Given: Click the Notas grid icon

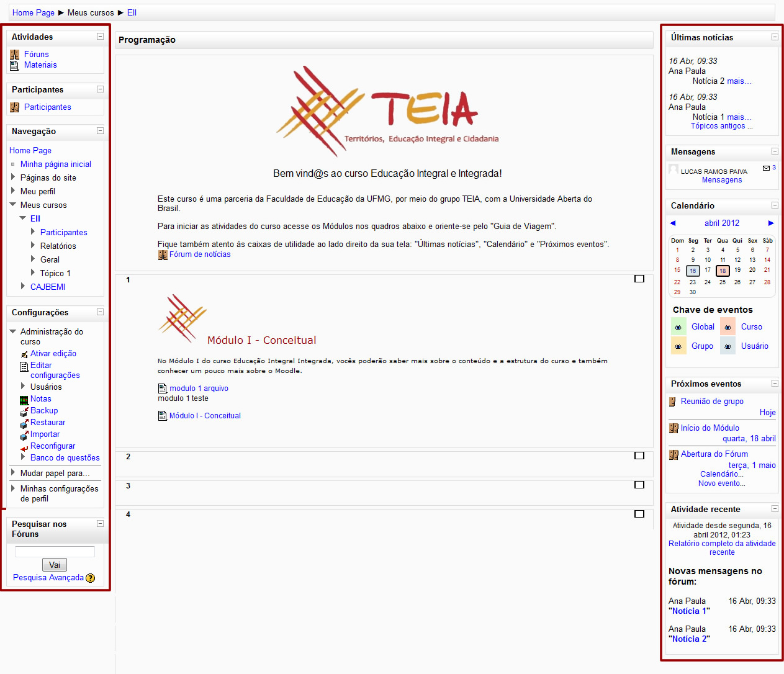Looking at the screenshot, I should [24, 400].
